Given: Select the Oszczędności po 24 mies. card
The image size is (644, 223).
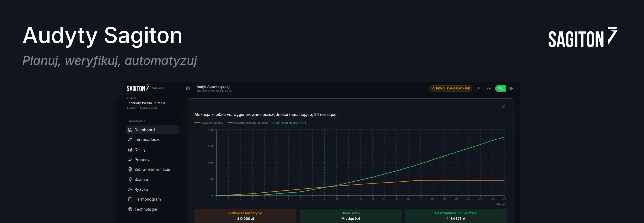Looking at the screenshot, I should click(456, 216).
